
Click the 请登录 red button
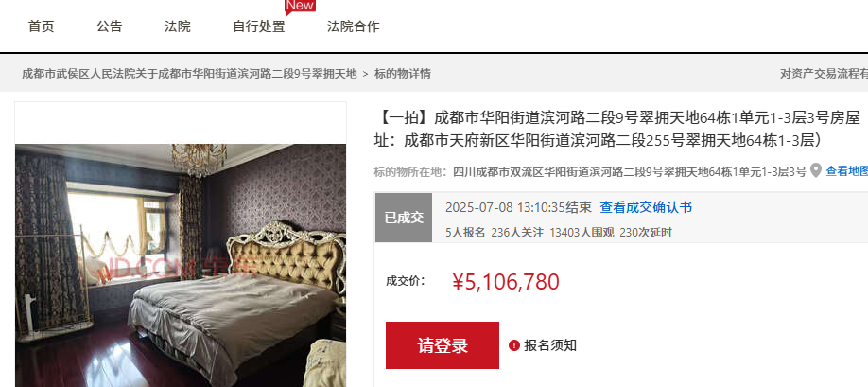[443, 345]
